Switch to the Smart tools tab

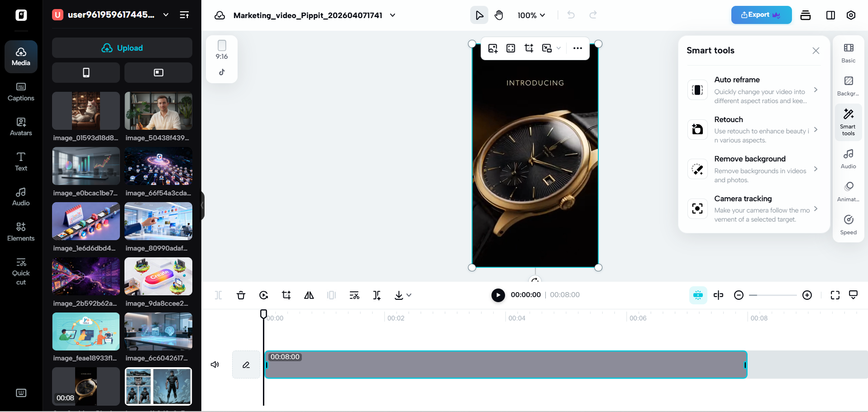(x=849, y=122)
